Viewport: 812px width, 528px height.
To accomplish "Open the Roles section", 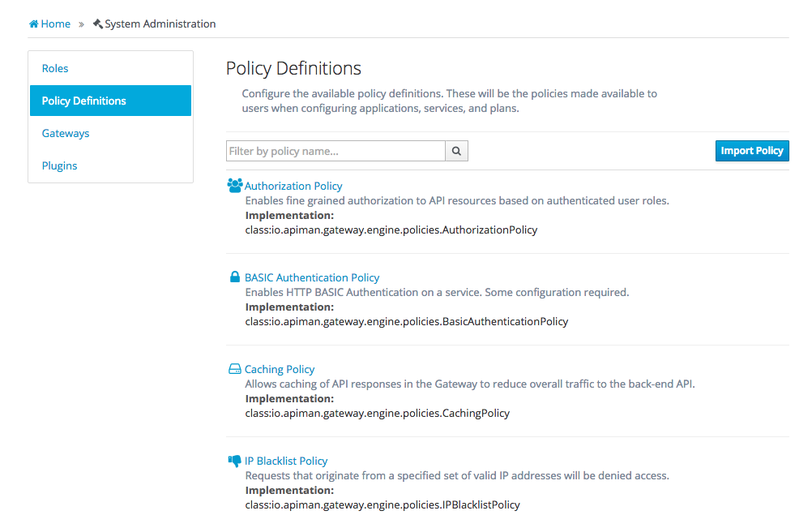I will click(55, 69).
